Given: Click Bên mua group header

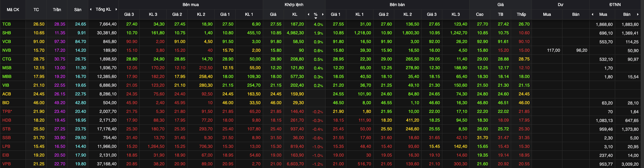Looking at the screenshot, I should [191, 5].
